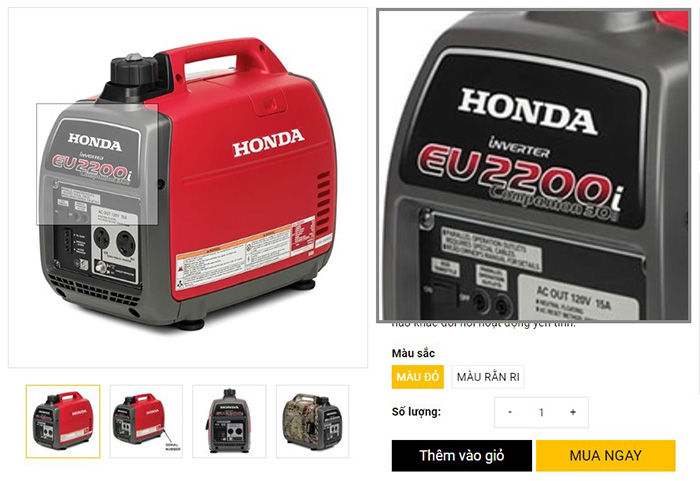Show the camouflage generator thumbnail
This screenshot has width=700, height=481.
coord(312,421)
